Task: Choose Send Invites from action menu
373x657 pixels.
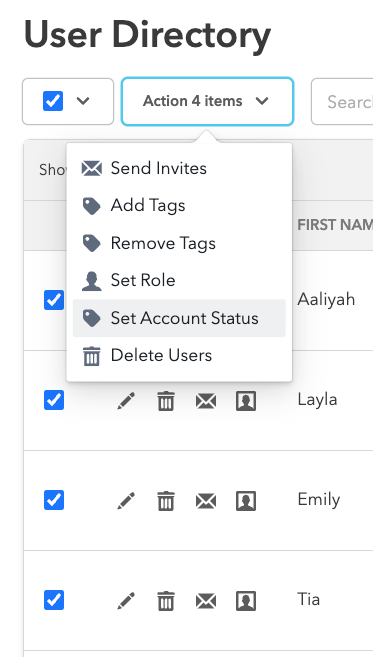Action: 179,168
